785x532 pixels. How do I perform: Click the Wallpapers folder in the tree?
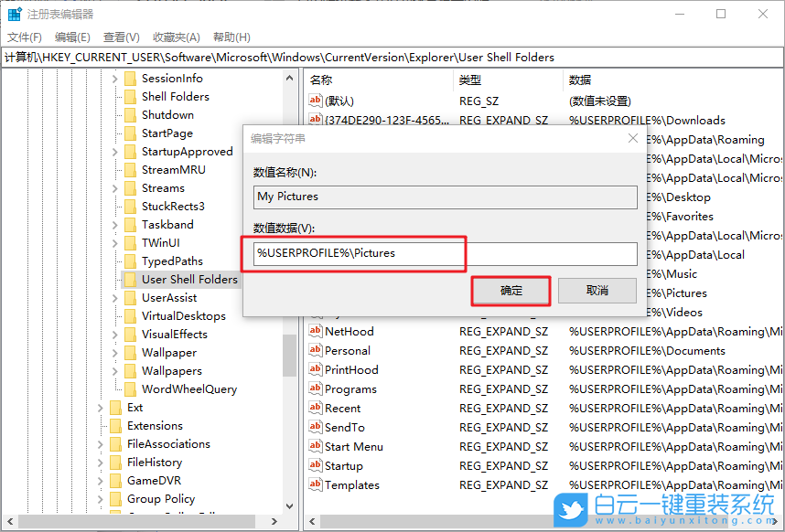(174, 370)
